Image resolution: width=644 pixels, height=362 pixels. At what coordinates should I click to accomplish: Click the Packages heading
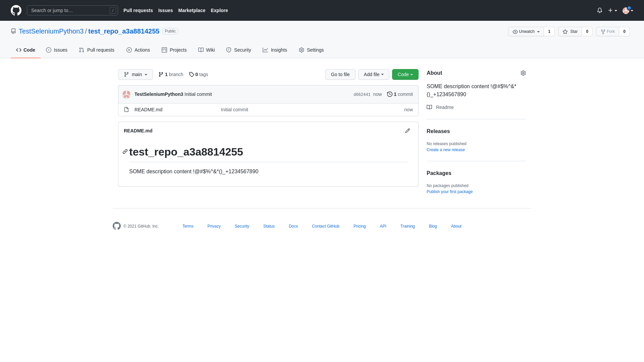pos(439,173)
